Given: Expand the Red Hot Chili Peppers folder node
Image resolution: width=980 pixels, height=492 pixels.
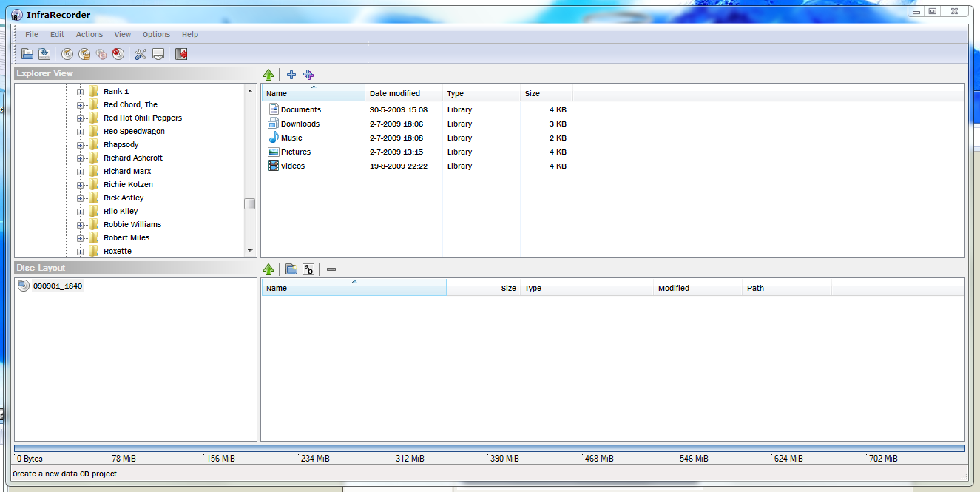Looking at the screenshot, I should 81,118.
